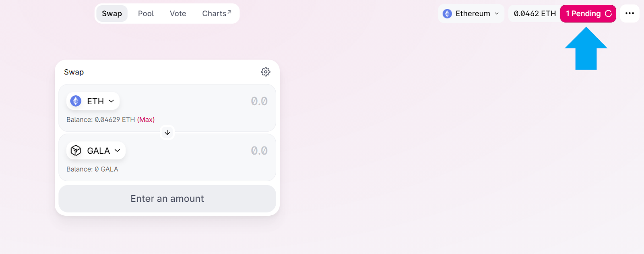Open the Ethereum network dropdown
Screen dimensions: 644x254
click(x=471, y=14)
